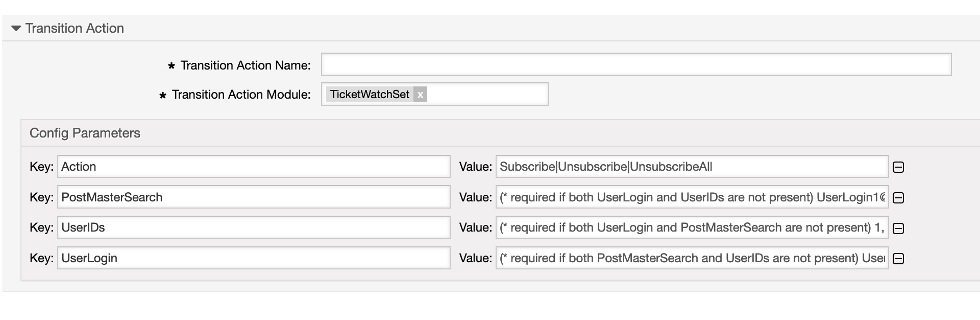Collapse the Transition Action section
The width and height of the screenshot is (980, 320).
coord(16,29)
